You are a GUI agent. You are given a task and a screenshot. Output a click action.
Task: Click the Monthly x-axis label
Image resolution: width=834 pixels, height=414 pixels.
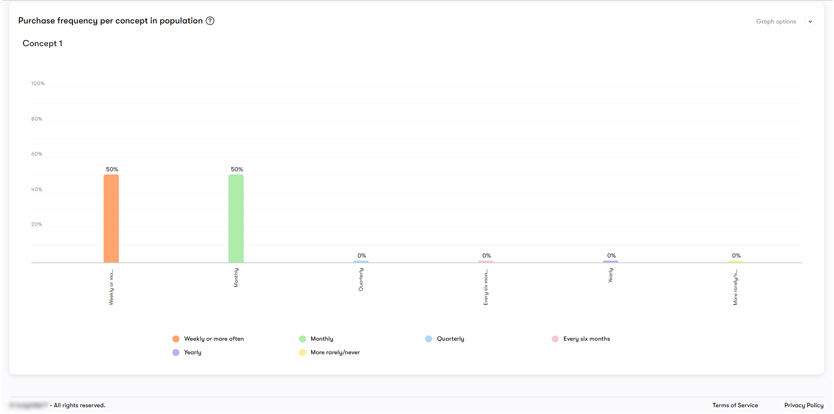click(236, 278)
